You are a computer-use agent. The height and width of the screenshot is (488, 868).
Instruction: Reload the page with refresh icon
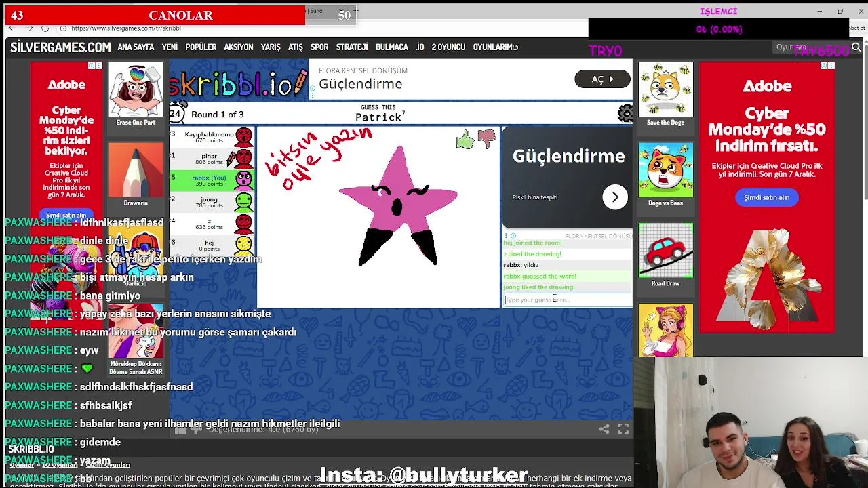pyautogui.click(x=45, y=28)
